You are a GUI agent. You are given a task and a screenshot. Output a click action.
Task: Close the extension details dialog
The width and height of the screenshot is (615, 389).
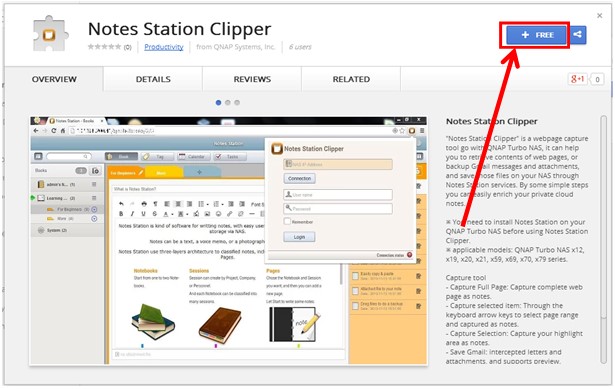click(599, 16)
